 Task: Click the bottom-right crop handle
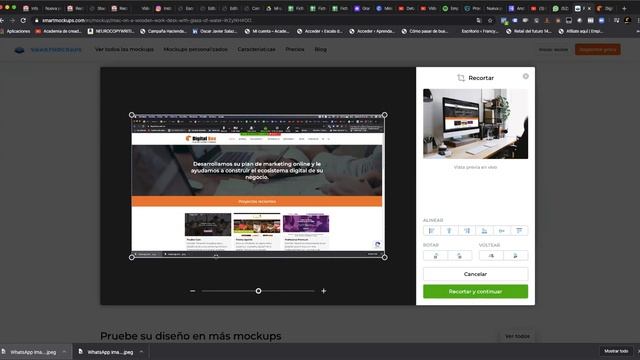(x=384, y=257)
